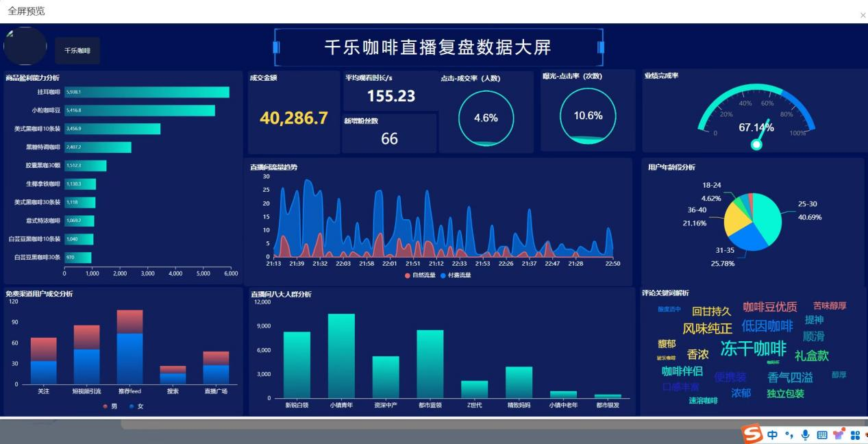Toggle the IME punctuation mode icon
868x444 pixels.
click(x=789, y=434)
